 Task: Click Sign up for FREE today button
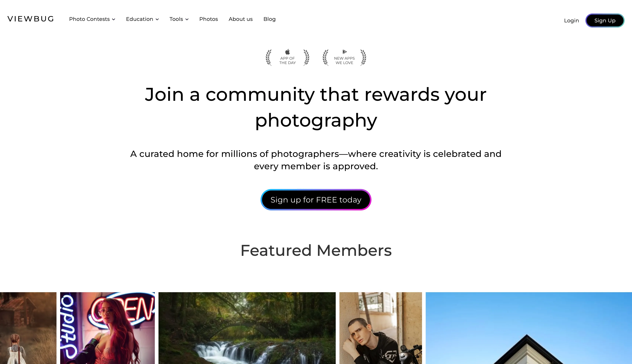[316, 200]
